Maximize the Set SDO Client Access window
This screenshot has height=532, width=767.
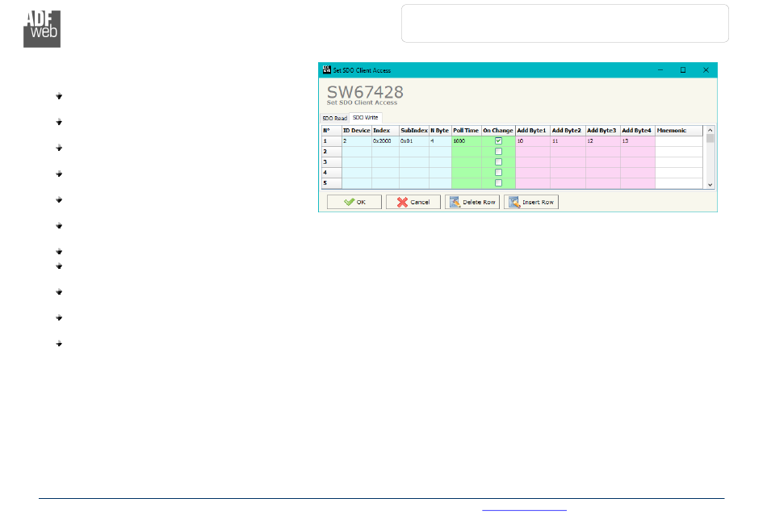coord(683,70)
